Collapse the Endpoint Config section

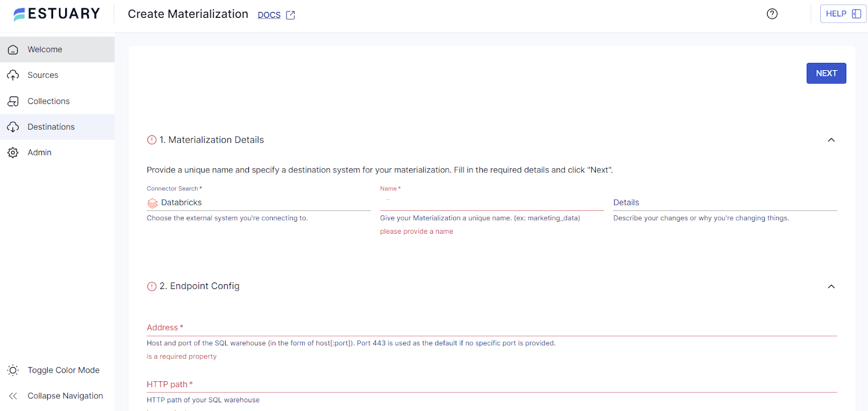tap(831, 286)
